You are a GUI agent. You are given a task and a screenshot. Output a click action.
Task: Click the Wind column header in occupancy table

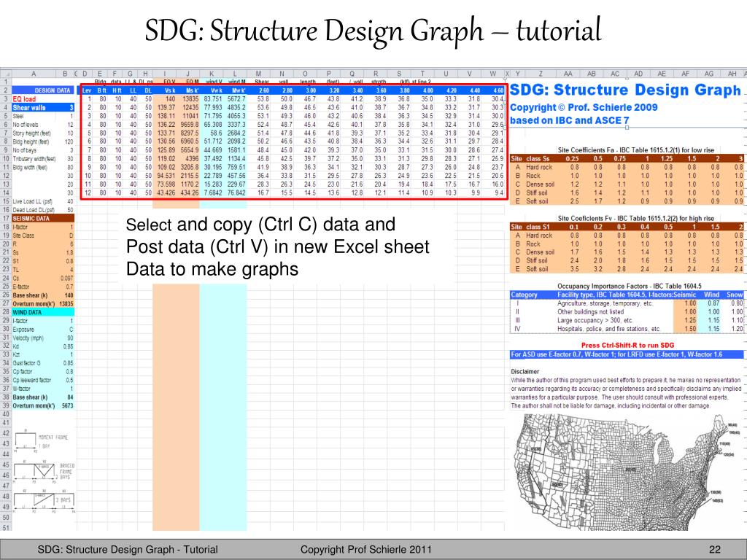pos(711,295)
